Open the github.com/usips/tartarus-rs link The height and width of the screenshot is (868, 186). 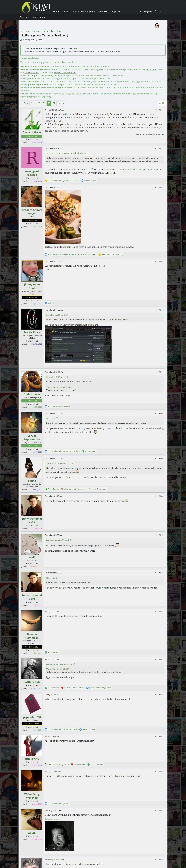click(138, 170)
